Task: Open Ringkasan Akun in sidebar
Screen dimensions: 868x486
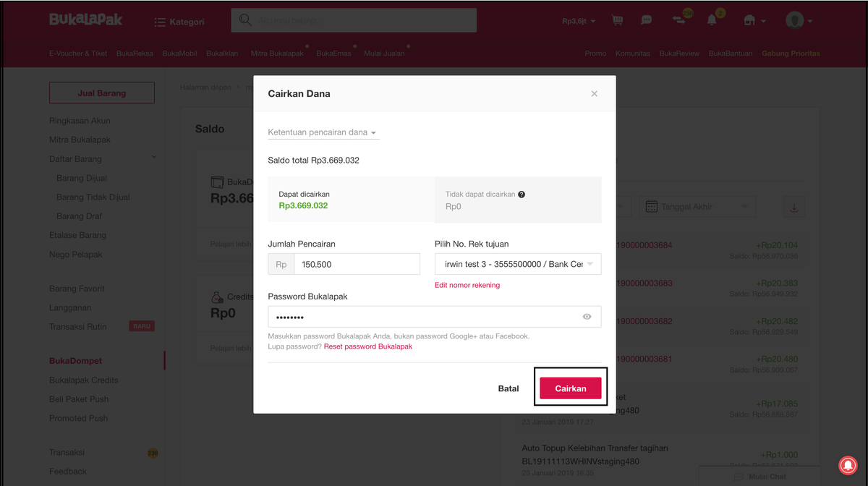Action: (80, 121)
